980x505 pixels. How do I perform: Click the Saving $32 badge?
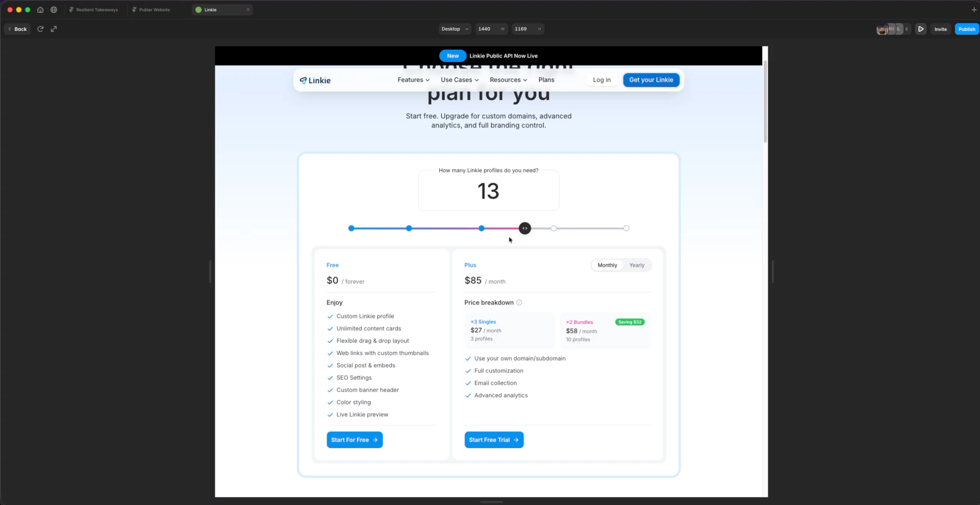630,322
